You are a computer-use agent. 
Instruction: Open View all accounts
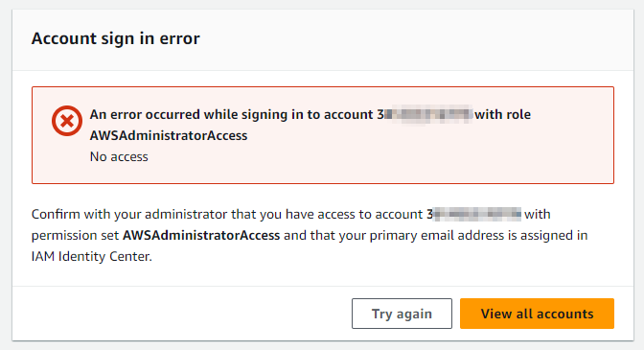point(537,314)
